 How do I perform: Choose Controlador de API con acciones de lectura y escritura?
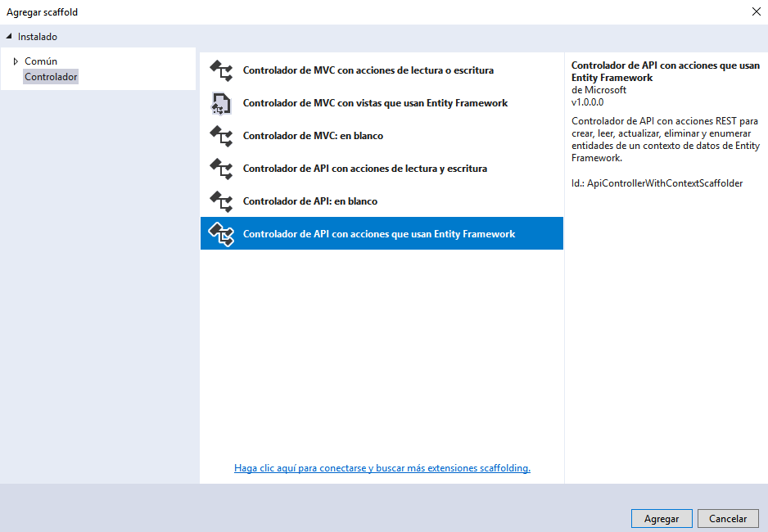coord(382,169)
